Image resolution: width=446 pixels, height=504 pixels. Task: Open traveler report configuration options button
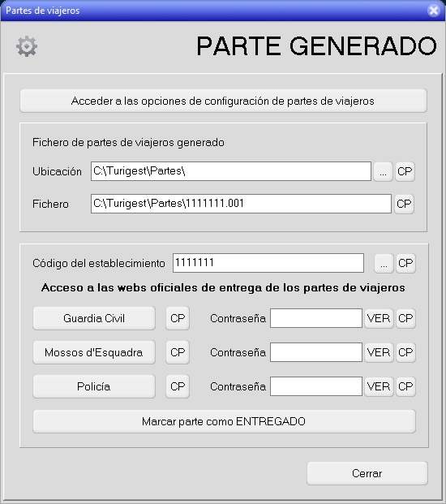click(223, 101)
